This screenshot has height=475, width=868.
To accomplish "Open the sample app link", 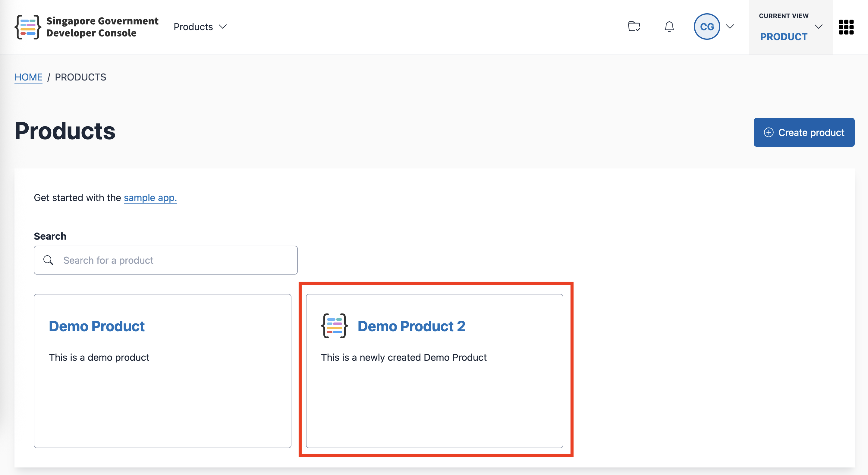I will pos(150,198).
